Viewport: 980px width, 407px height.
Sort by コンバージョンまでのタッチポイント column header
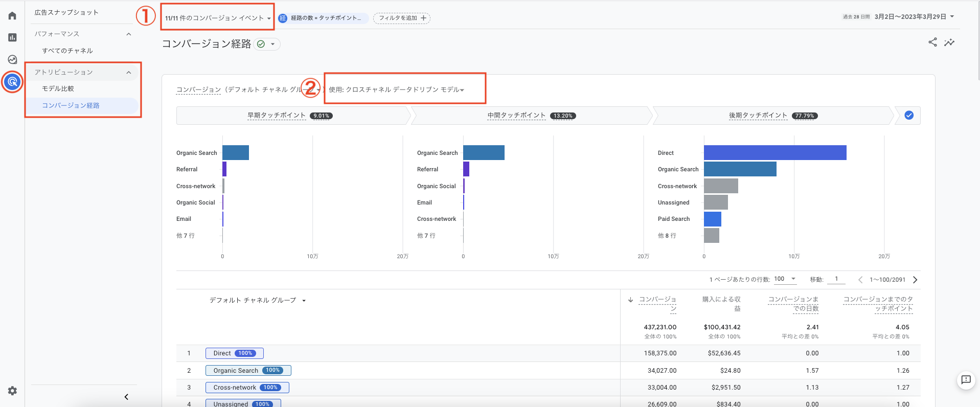[878, 304]
